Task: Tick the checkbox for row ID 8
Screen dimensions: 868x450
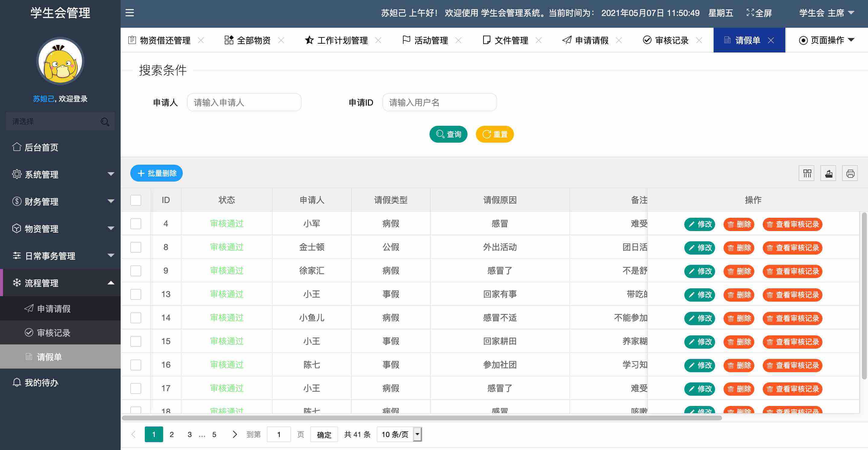Action: coord(136,247)
